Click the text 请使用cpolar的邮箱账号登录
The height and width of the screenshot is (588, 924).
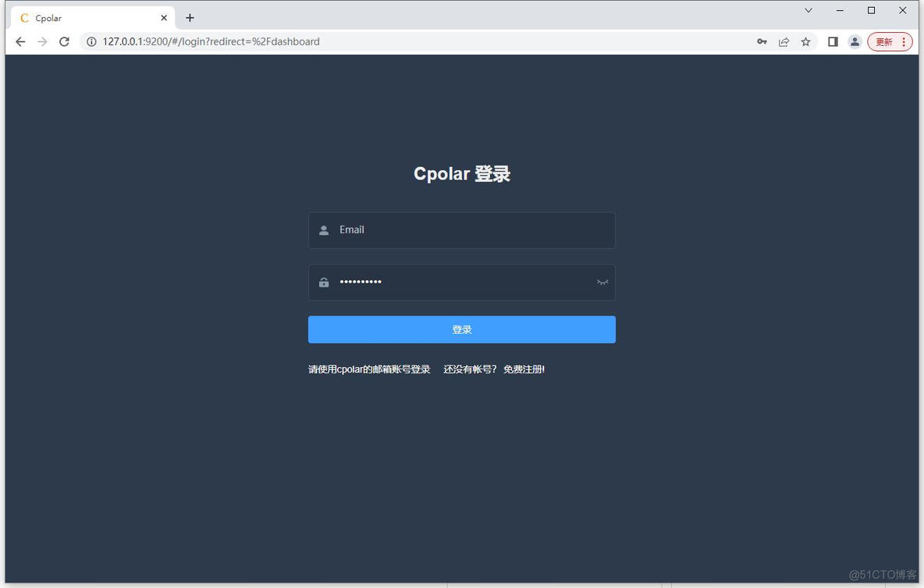point(369,369)
